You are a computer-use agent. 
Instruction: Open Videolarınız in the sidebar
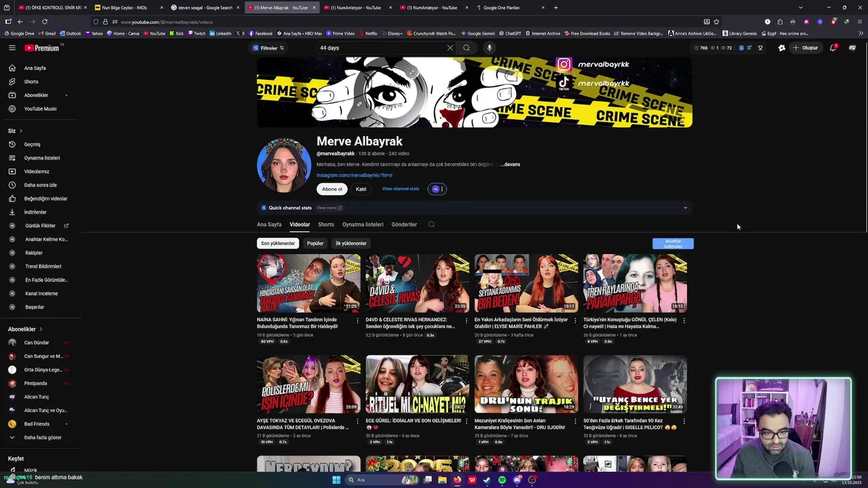[37, 171]
